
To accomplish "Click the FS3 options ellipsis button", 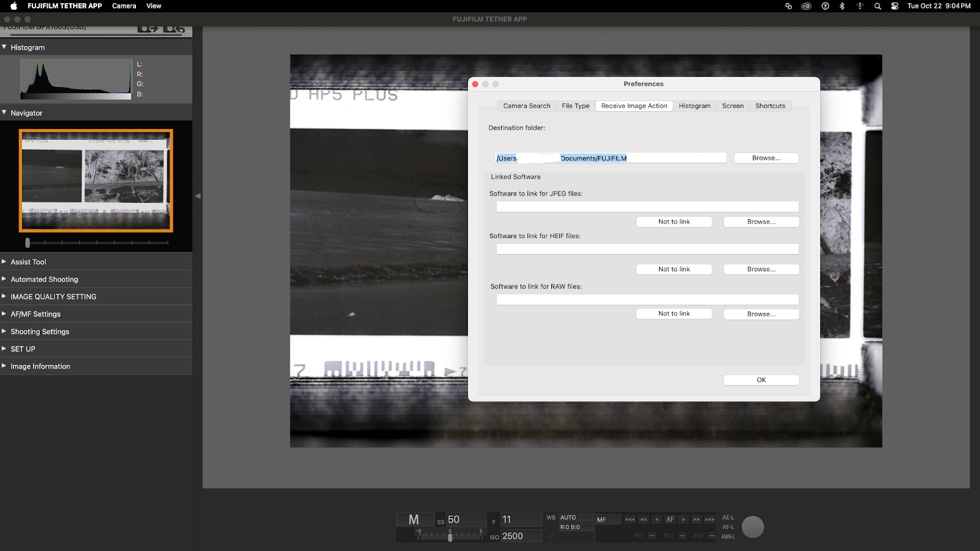I will (x=712, y=536).
